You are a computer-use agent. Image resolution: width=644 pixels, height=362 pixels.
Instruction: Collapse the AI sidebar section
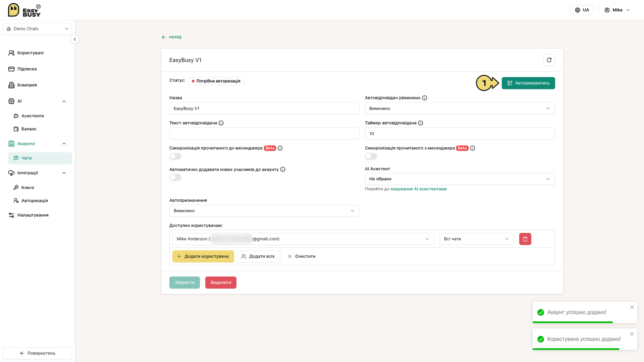64,101
